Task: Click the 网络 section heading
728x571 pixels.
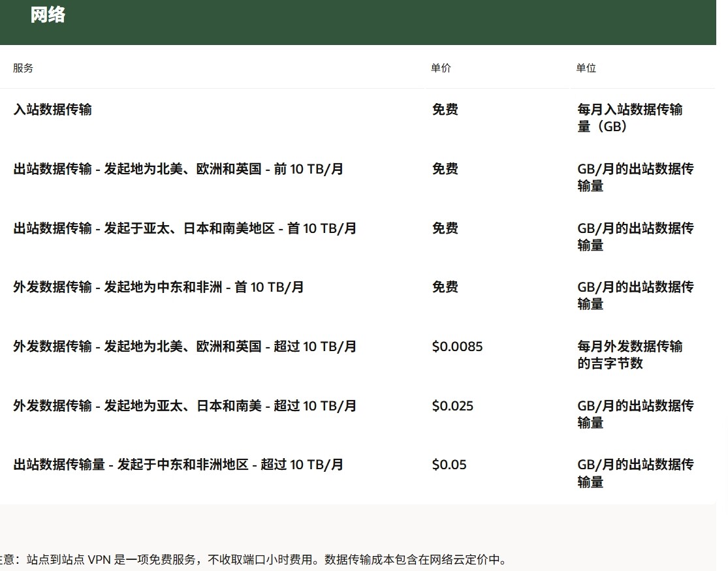Action: coord(48,14)
